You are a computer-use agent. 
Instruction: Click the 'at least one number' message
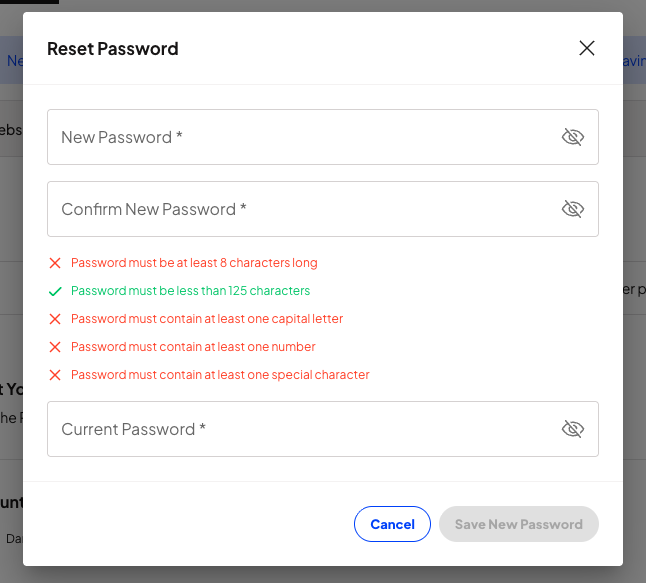[193, 347]
